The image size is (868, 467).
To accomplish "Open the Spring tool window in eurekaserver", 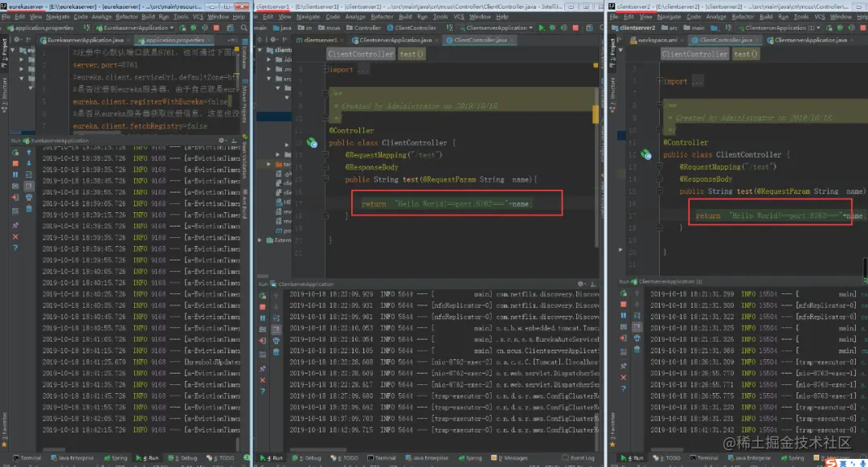I will 116,458.
